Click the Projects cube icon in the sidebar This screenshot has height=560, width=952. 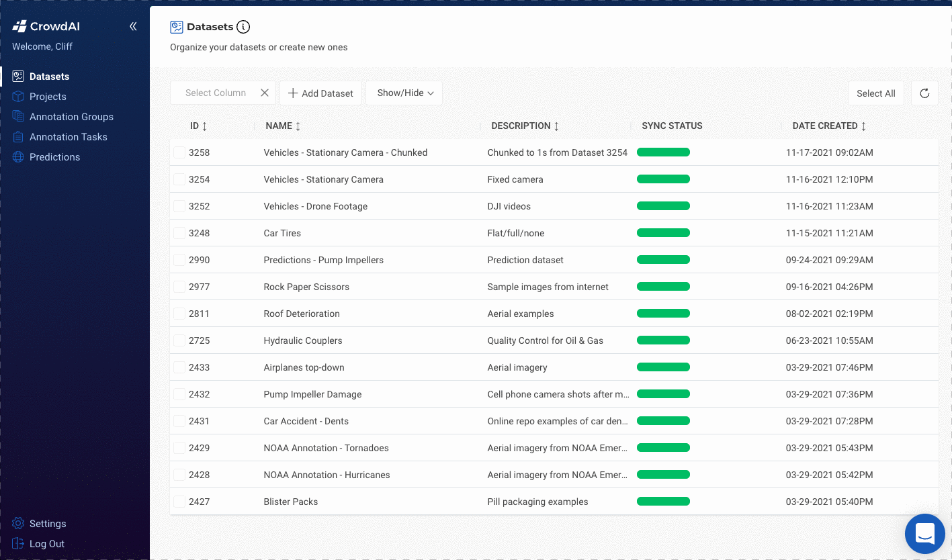(x=18, y=97)
